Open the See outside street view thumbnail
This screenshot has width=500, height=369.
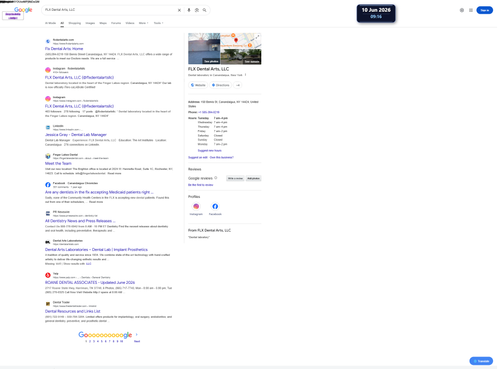coord(241,57)
